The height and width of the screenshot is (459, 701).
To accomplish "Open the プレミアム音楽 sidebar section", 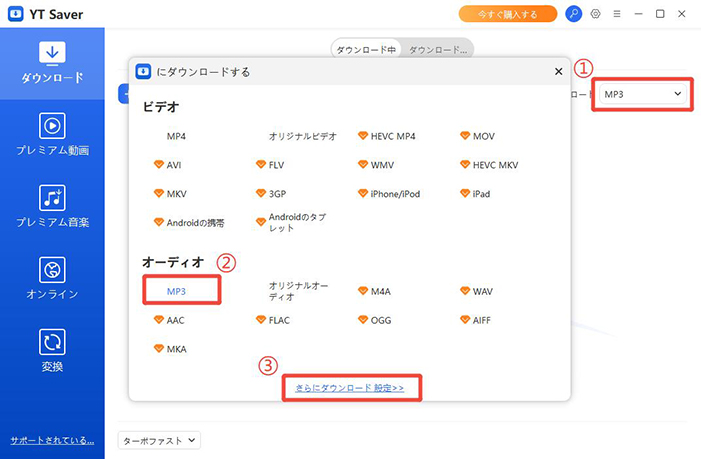I will (x=52, y=206).
